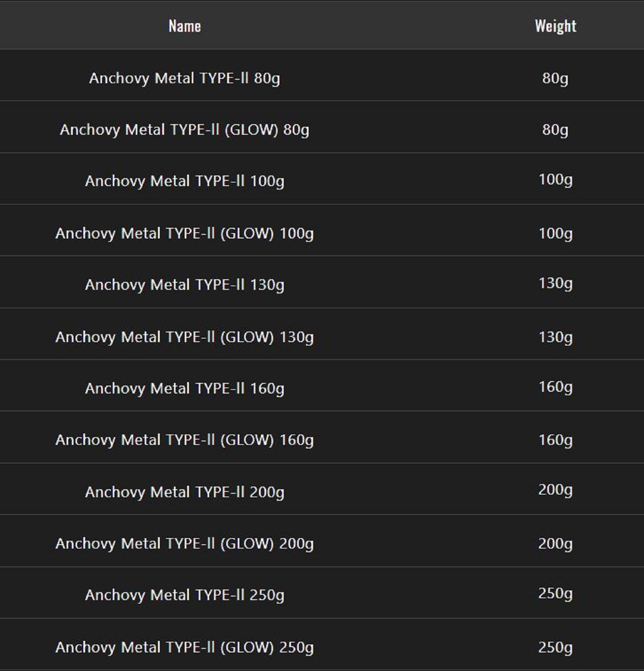Click weight cell of TYPE-II 80g row
This screenshot has width=644, height=671.
[555, 78]
